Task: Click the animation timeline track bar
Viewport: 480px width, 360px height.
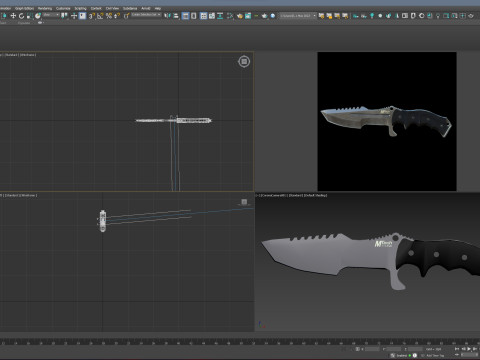Action: (x=240, y=342)
